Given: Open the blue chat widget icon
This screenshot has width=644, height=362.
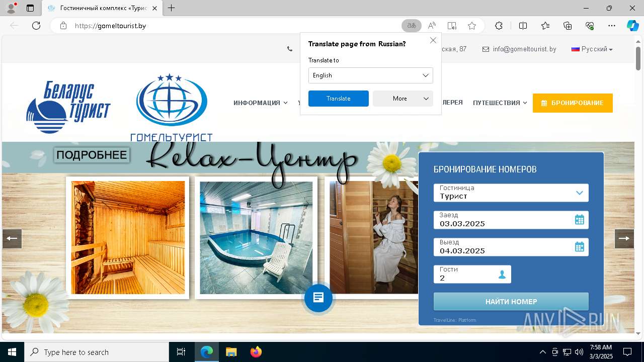Looking at the screenshot, I should (318, 298).
